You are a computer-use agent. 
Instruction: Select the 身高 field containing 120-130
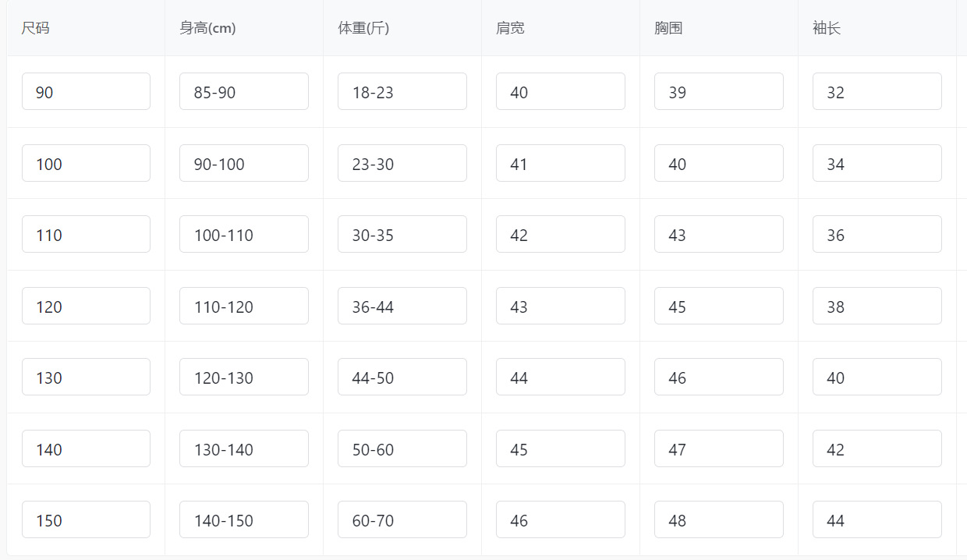(x=243, y=377)
